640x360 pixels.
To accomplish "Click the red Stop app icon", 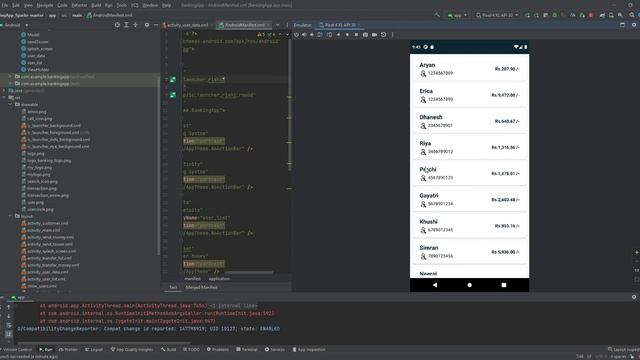I will (x=591, y=15).
